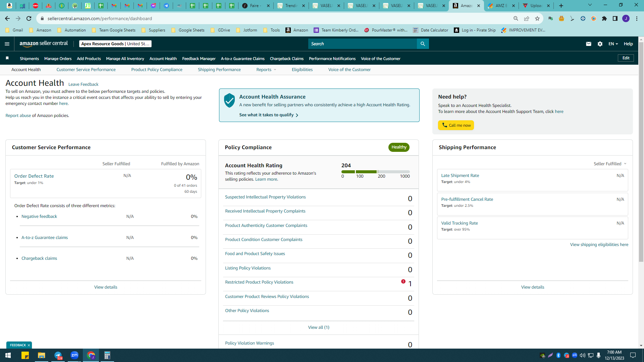
Task: Open Sticky Notes from the taskbar
Action: click(x=25, y=355)
